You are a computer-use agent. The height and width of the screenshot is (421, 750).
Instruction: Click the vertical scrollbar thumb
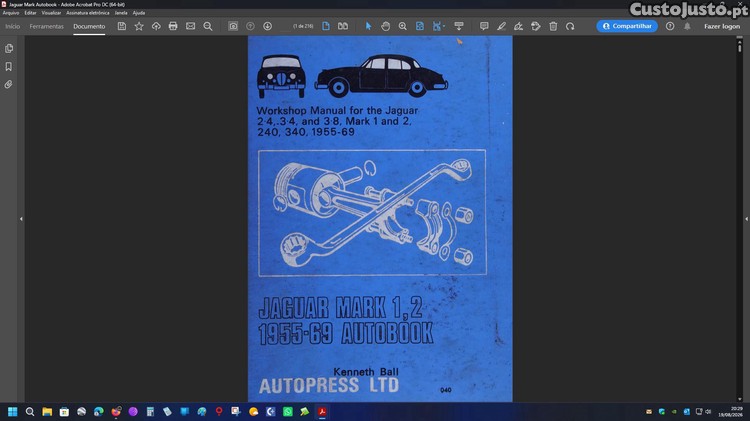tap(739, 47)
